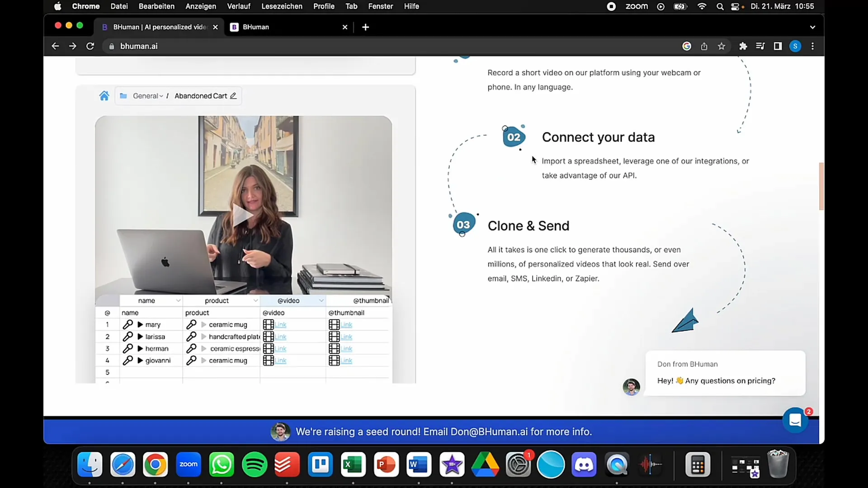The height and width of the screenshot is (488, 868).
Task: Click the play icon next to mary's name
Action: 140,324
